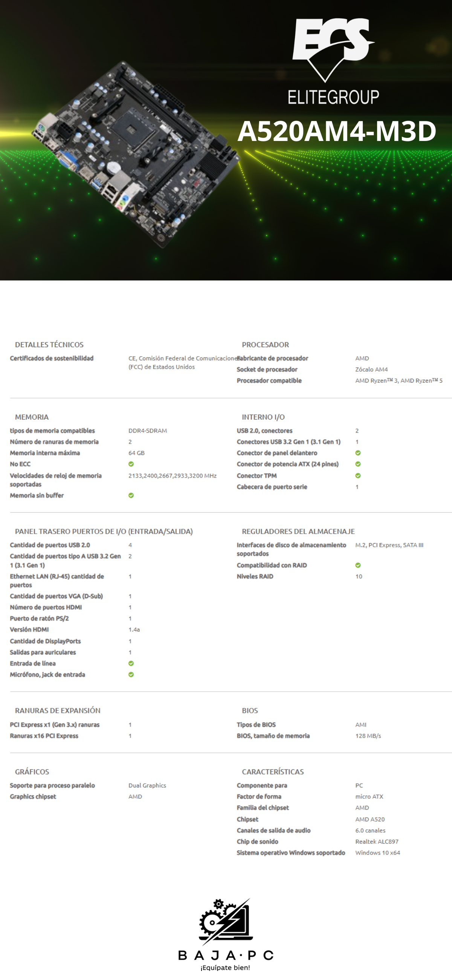This screenshot has height=980, width=452.
Task: Select the PROCESADOR section heading
Action: [265, 345]
